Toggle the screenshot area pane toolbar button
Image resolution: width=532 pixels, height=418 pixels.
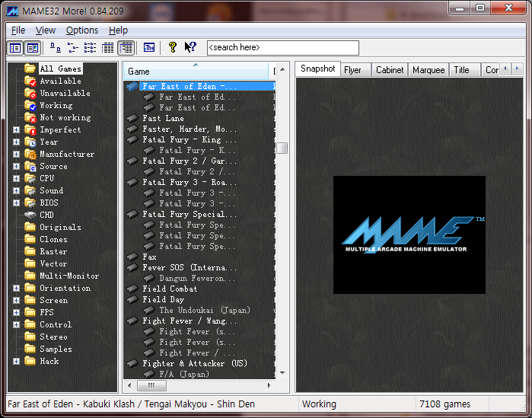coord(33,48)
